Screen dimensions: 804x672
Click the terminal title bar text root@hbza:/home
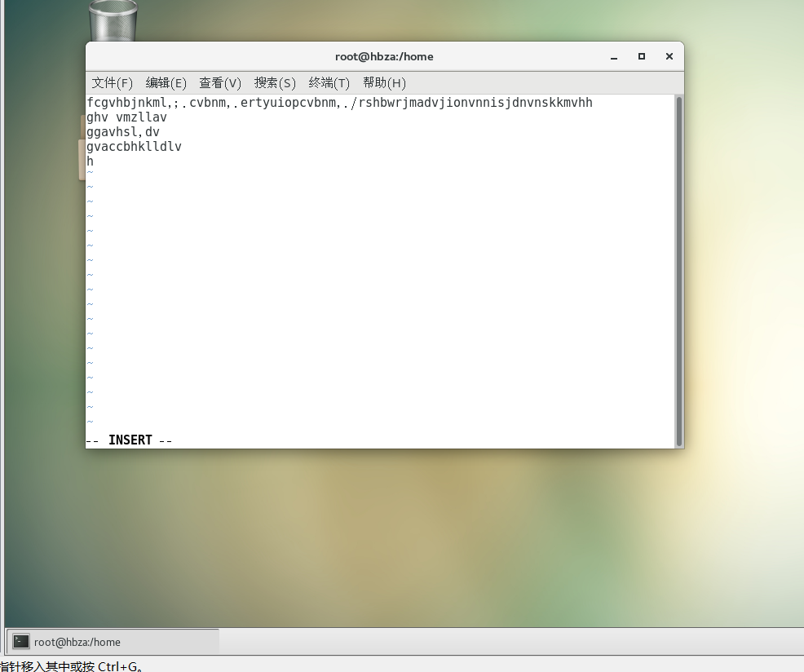[384, 56]
